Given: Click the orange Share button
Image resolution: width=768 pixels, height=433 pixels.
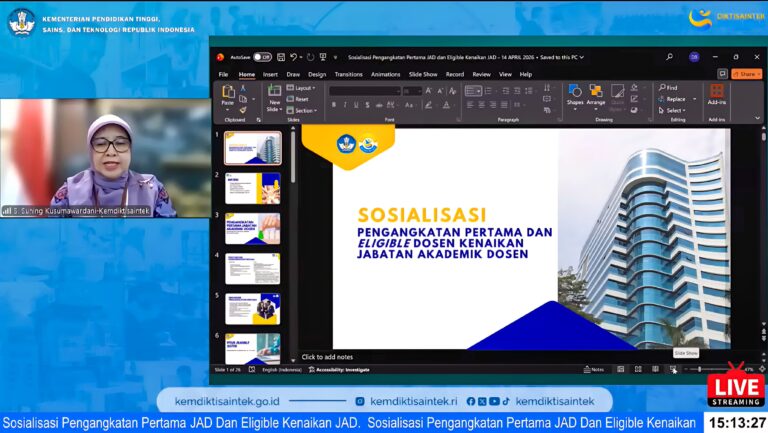Looking at the screenshot, I should point(747,74).
